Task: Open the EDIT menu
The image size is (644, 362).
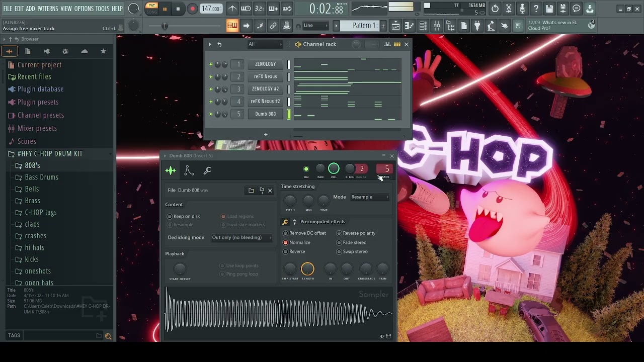Action: 19,9
